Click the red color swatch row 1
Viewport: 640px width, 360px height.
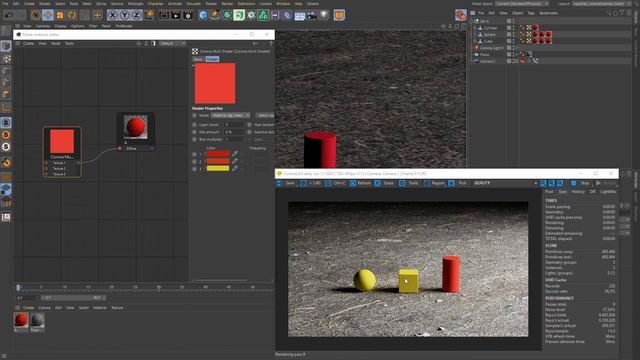point(218,154)
